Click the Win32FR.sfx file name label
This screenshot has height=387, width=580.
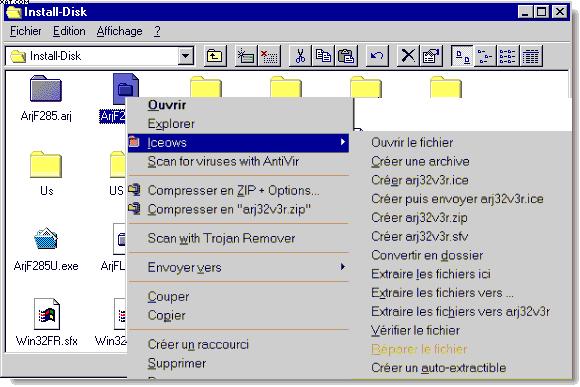(x=47, y=341)
